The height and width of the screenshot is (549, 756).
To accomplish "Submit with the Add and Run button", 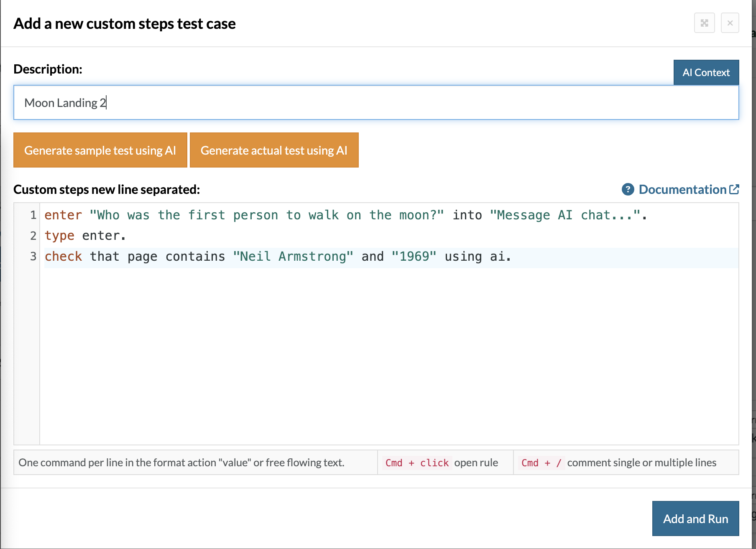I will [x=695, y=518].
